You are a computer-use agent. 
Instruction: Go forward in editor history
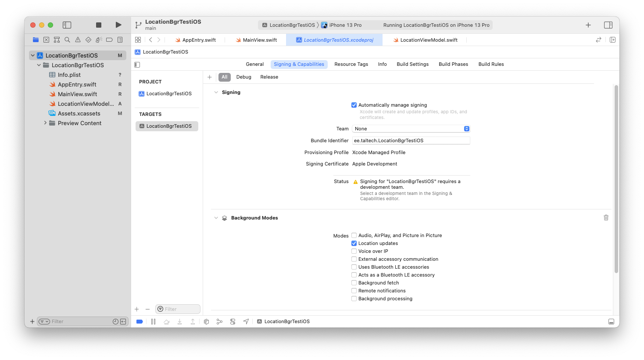pos(159,40)
